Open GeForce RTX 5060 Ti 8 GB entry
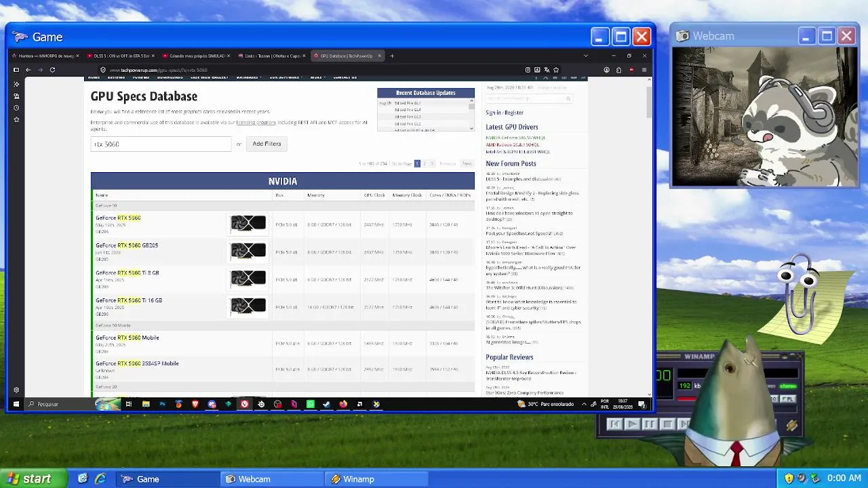Viewport: 868px width, 488px height. pyautogui.click(x=127, y=272)
